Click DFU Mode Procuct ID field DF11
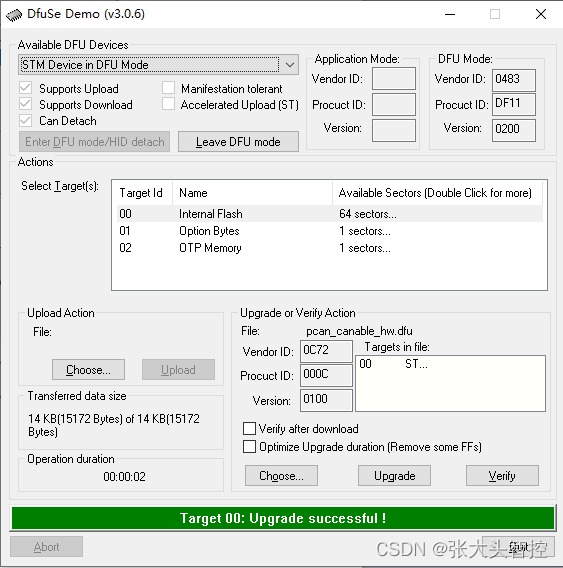 point(514,104)
